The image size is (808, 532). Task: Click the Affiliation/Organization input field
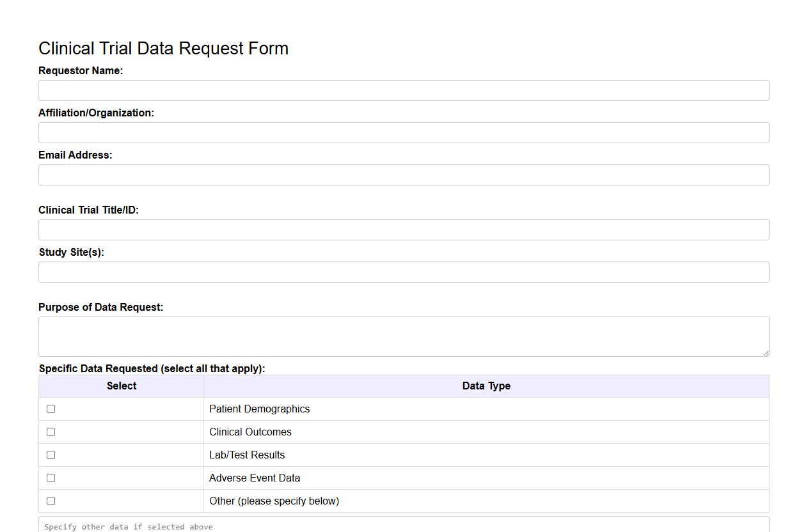tap(404, 132)
